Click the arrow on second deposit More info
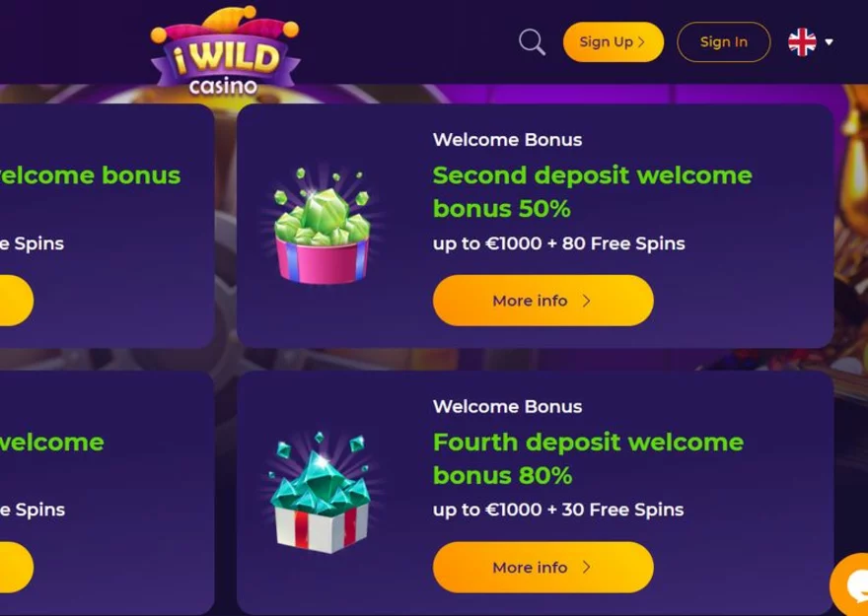The width and height of the screenshot is (868, 616). tap(587, 301)
